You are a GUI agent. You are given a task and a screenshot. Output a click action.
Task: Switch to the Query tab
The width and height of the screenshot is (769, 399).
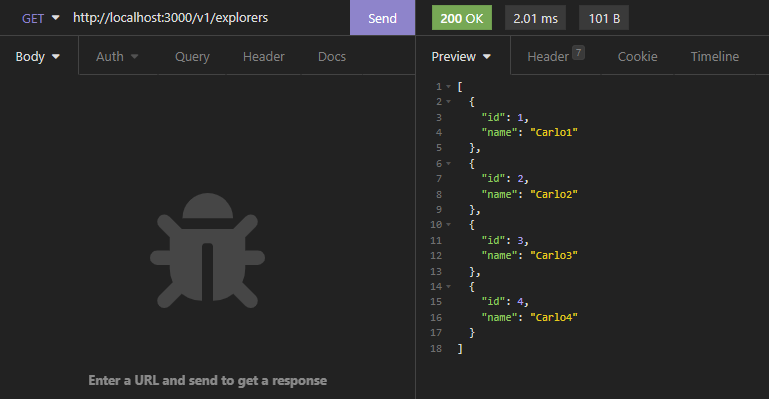pos(192,56)
